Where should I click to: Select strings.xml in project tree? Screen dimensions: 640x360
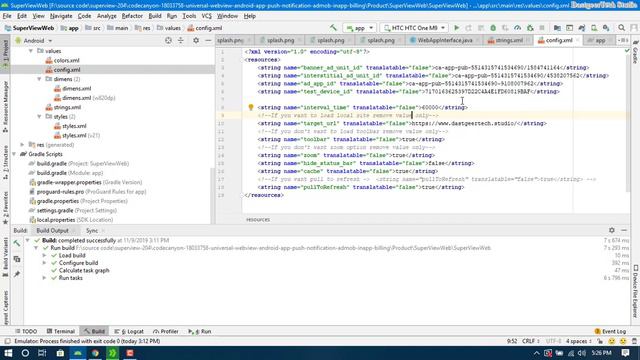pos(67,107)
